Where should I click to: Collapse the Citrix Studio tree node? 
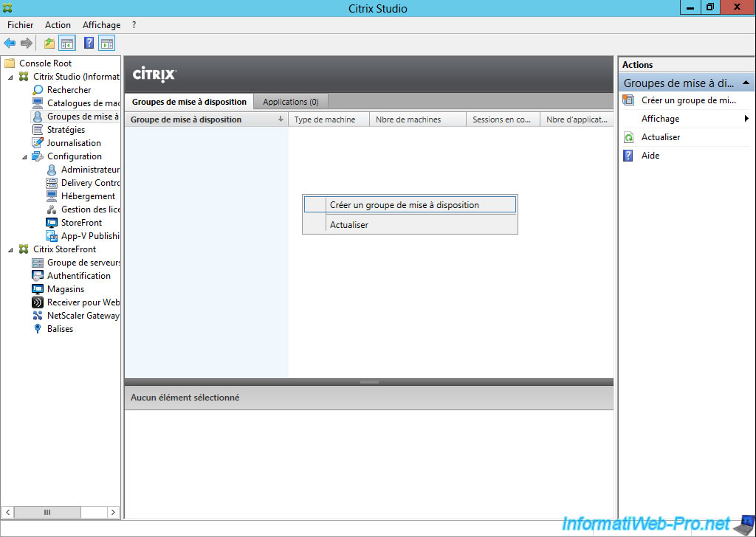[11, 77]
